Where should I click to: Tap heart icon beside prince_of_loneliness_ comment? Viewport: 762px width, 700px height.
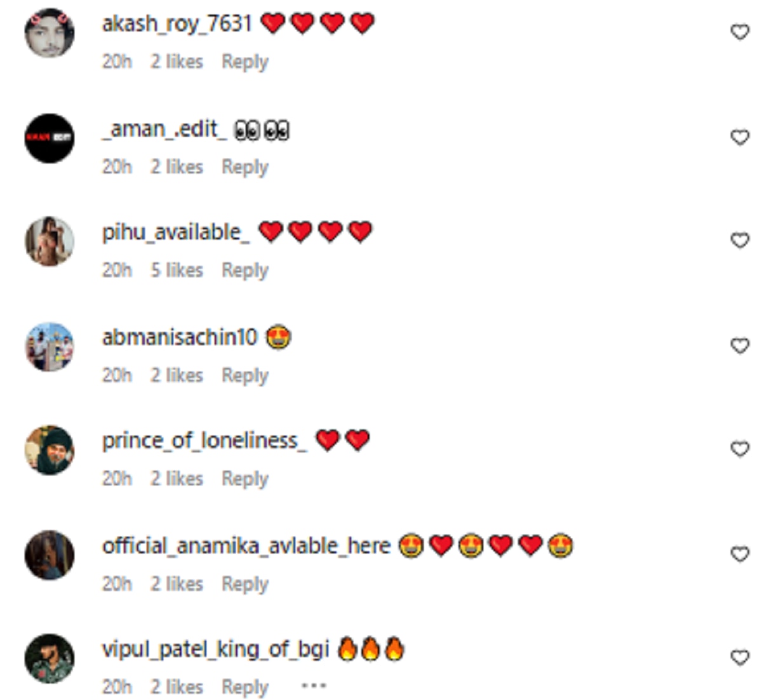coord(740,449)
